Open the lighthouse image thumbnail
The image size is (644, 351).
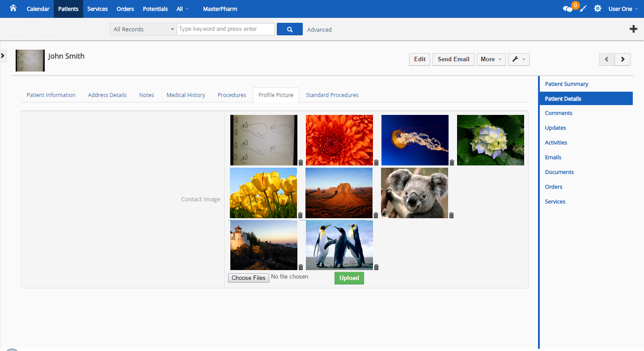tap(264, 245)
